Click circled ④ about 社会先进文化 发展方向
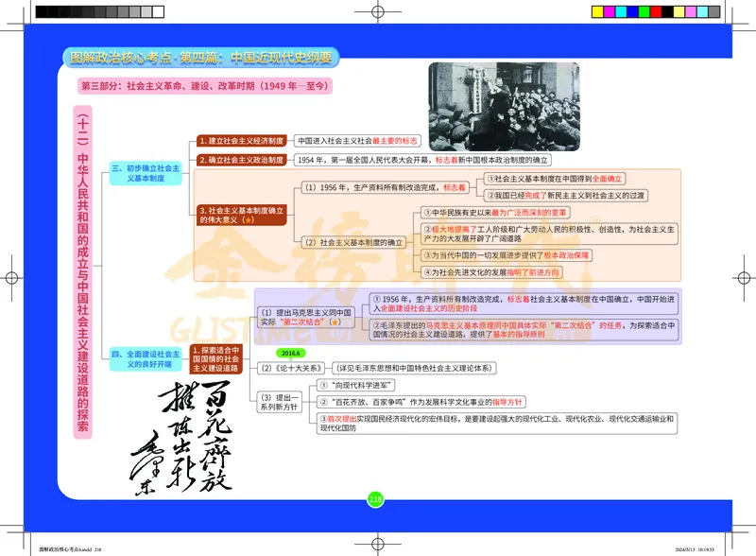This screenshot has height=556, width=756. [x=426, y=269]
